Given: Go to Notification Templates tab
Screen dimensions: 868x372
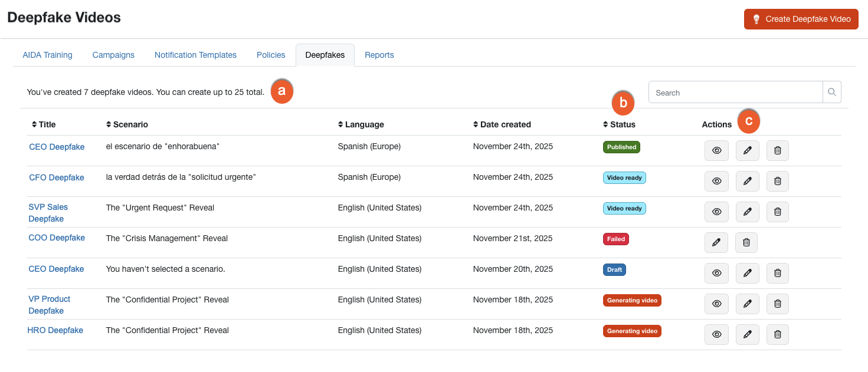Looking at the screenshot, I should 195,55.
